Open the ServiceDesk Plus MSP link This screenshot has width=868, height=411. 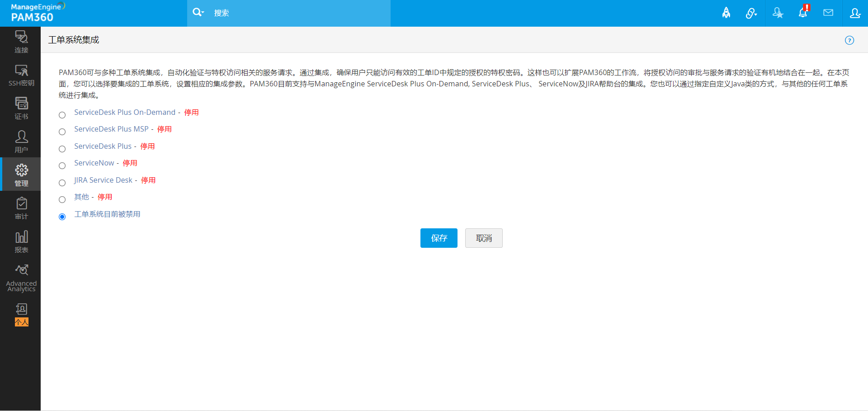pyautogui.click(x=111, y=129)
